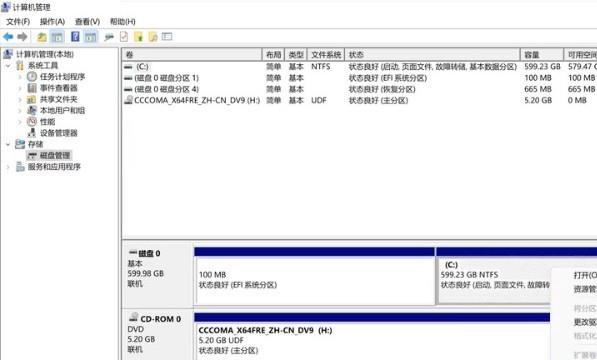The height and width of the screenshot is (360, 597).
Task: Click the 5.20 GB capacity cell in list
Action: (537, 100)
